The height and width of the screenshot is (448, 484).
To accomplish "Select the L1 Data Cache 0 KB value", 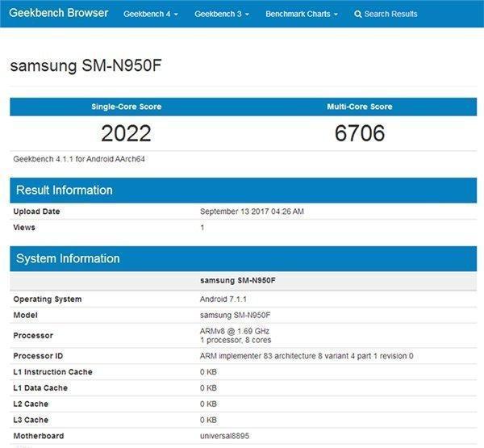I will tap(208, 388).
